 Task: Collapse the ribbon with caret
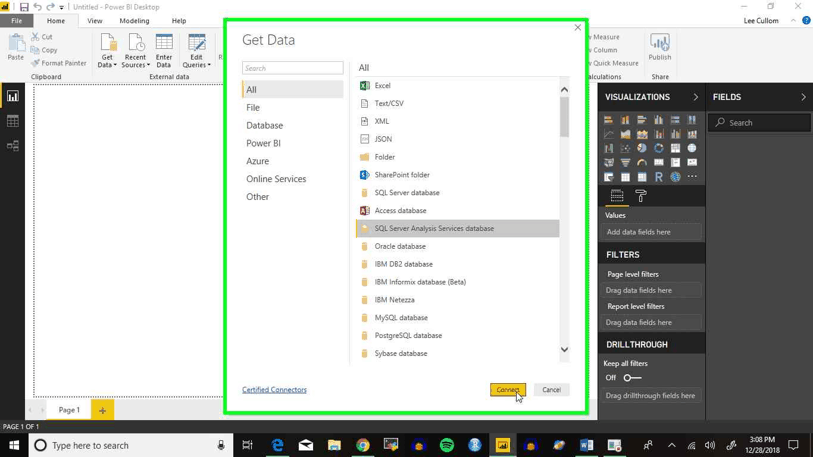(x=793, y=21)
